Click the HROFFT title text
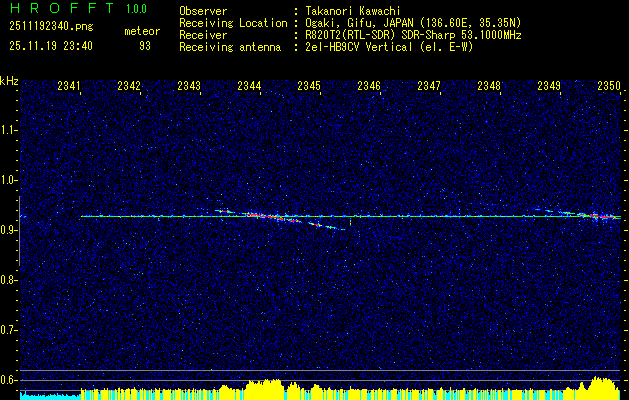Screen dimensions: 629x400 coord(61,8)
